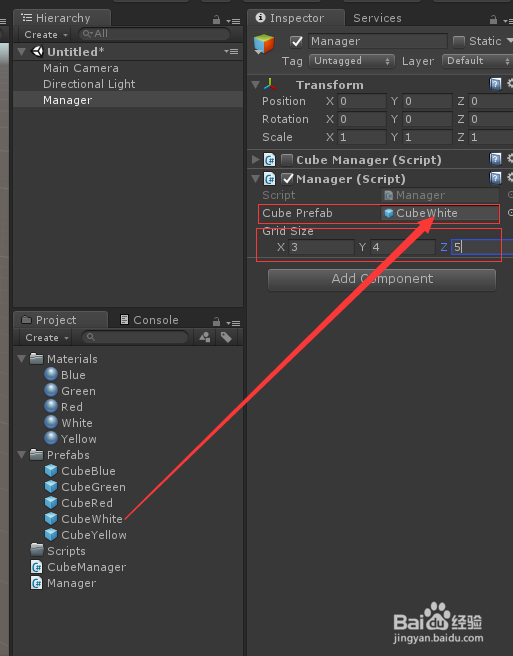Select Directional Light in Hierarchy

(x=89, y=84)
